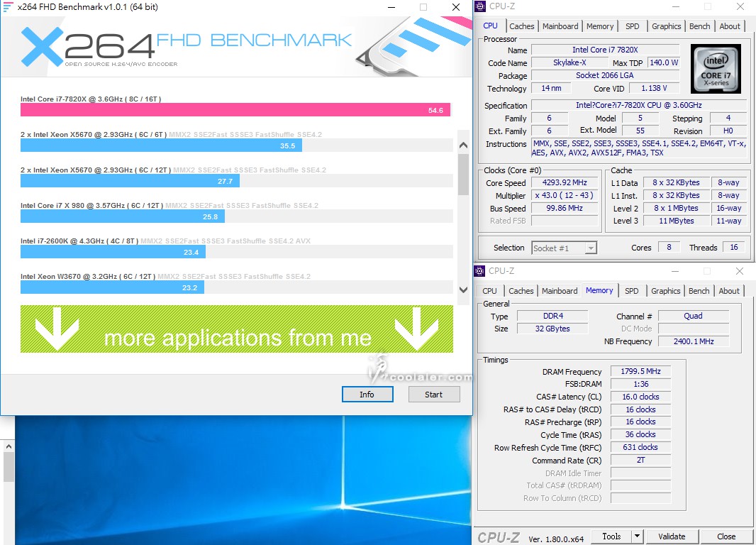The width and height of the screenshot is (756, 545).
Task: Click the 35.5 Xeon X5670 6C/6T result bar
Action: [161, 145]
